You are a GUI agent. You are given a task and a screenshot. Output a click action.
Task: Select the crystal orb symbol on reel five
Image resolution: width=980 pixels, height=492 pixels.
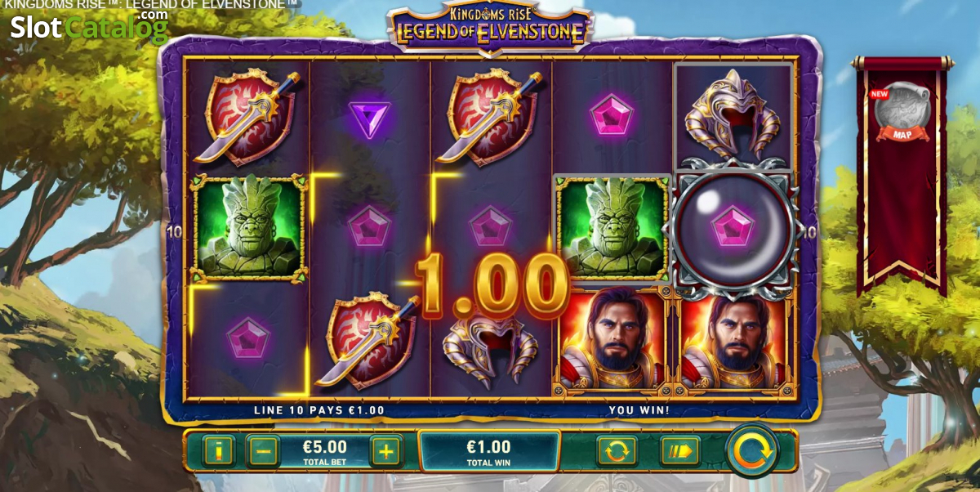coord(733,230)
